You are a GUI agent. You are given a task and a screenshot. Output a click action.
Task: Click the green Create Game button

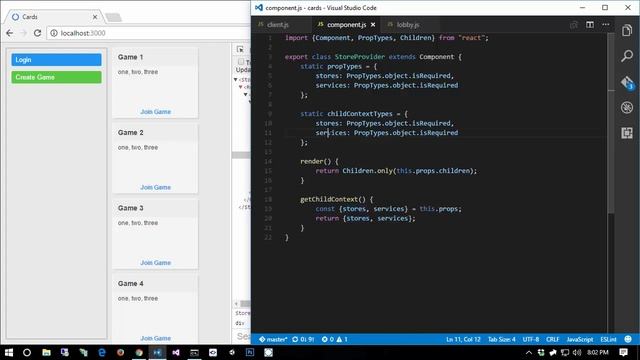(x=56, y=77)
